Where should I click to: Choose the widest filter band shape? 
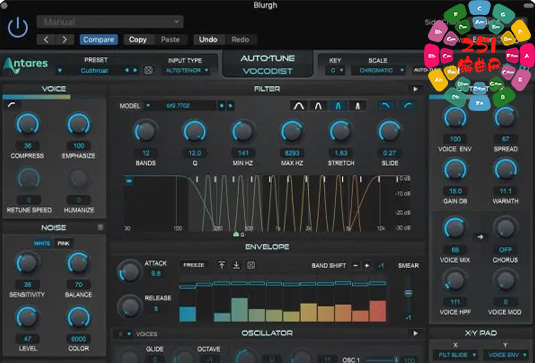pos(299,106)
